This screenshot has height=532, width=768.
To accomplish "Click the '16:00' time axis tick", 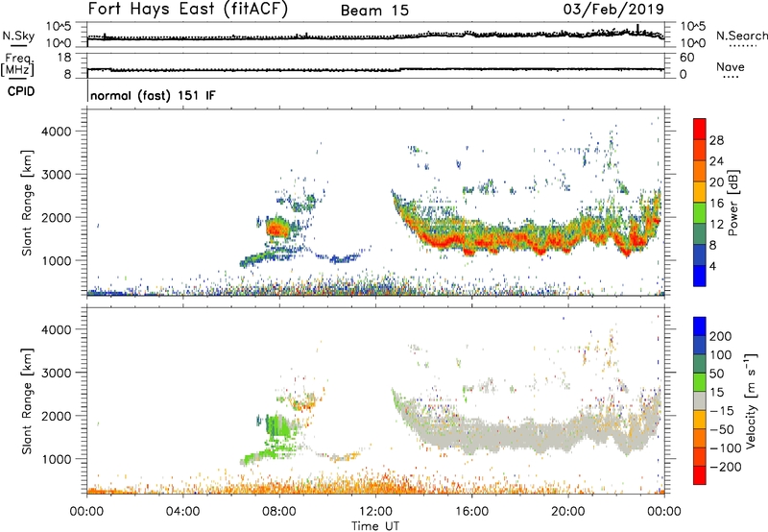I will click(471, 512).
